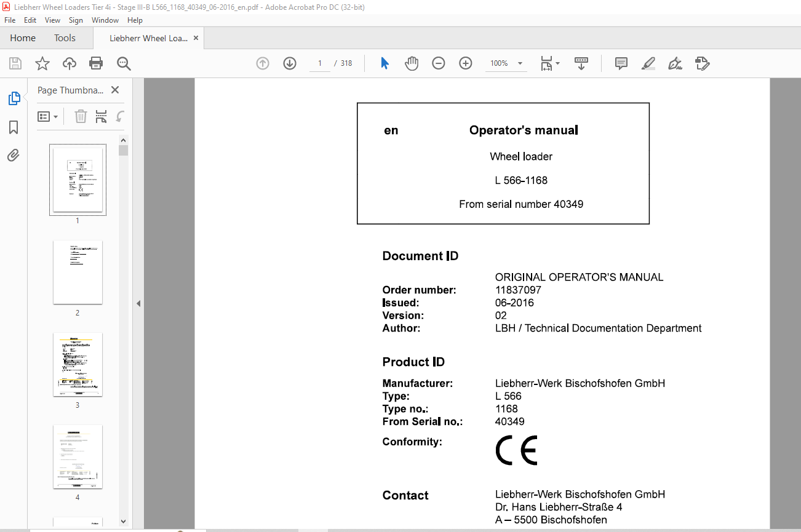Viewport: 801px width, 532px height.
Task: Add a comment sticky note
Action: 621,63
